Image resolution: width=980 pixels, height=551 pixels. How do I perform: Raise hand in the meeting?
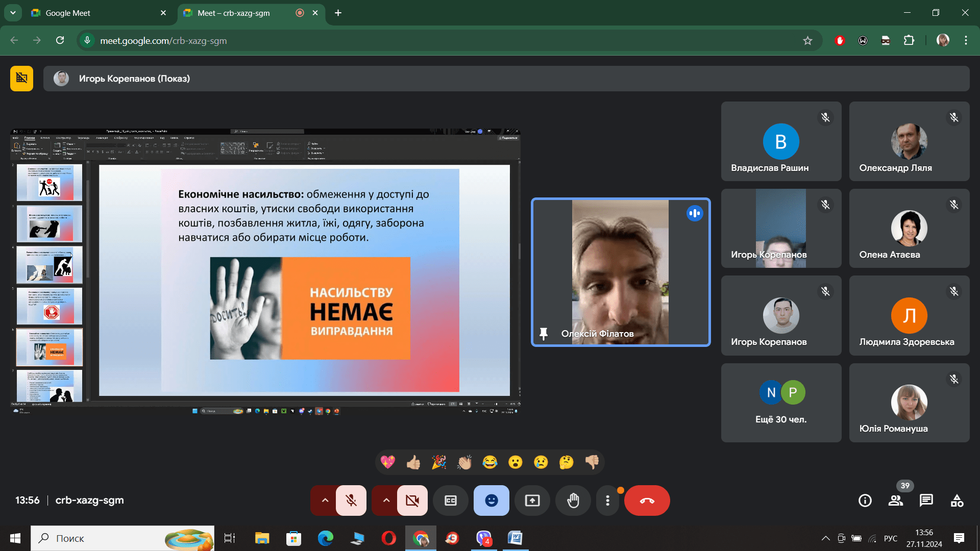click(573, 500)
